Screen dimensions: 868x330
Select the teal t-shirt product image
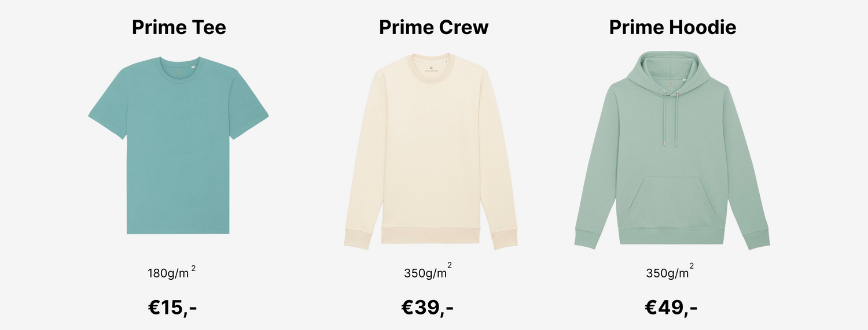178,145
